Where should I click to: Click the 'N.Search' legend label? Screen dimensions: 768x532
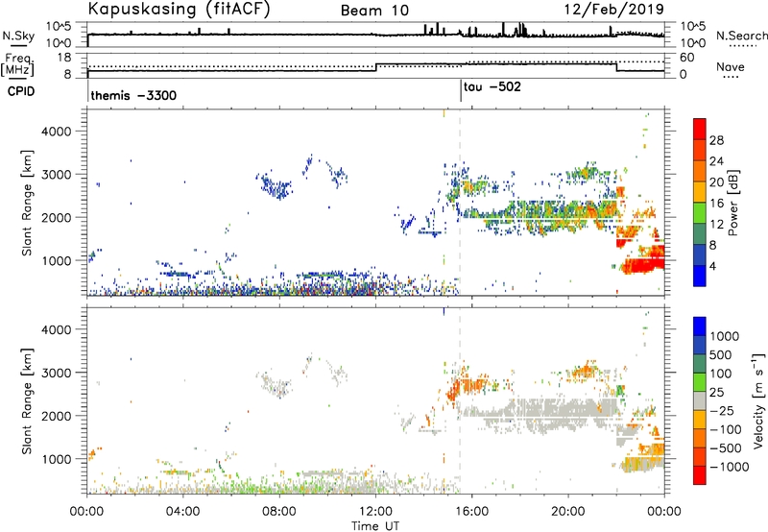(x=741, y=36)
